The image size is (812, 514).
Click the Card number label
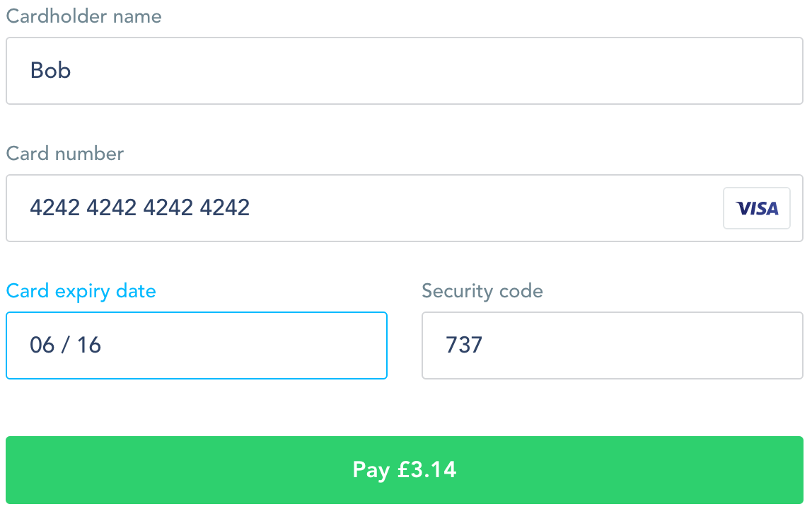click(64, 153)
